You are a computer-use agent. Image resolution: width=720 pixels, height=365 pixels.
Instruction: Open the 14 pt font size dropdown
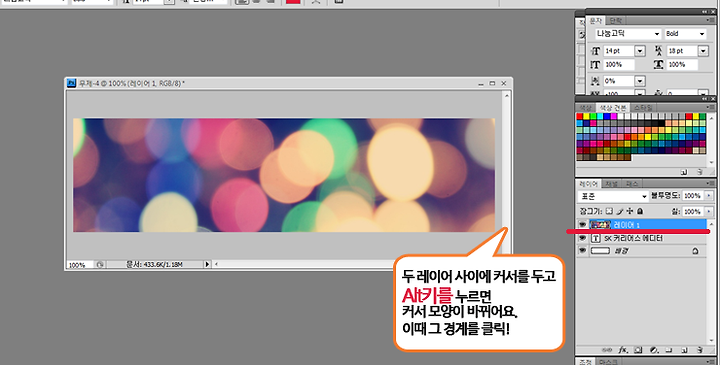click(640, 51)
